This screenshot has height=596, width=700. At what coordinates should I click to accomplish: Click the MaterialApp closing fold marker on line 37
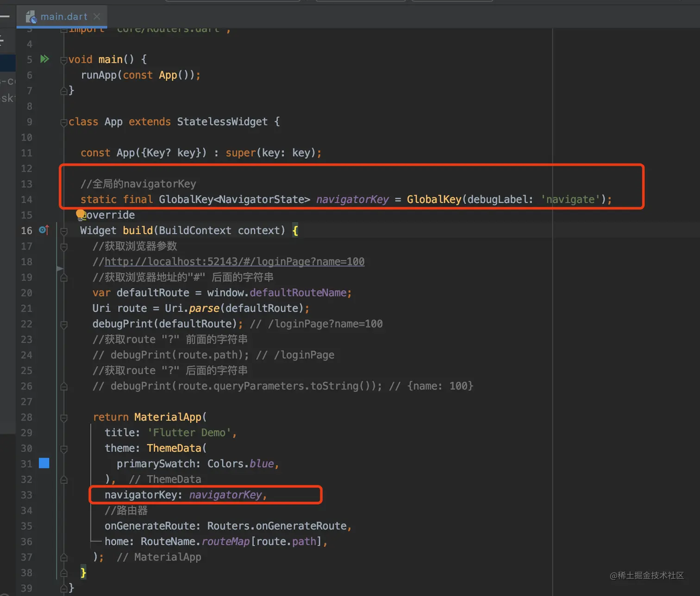(x=64, y=557)
